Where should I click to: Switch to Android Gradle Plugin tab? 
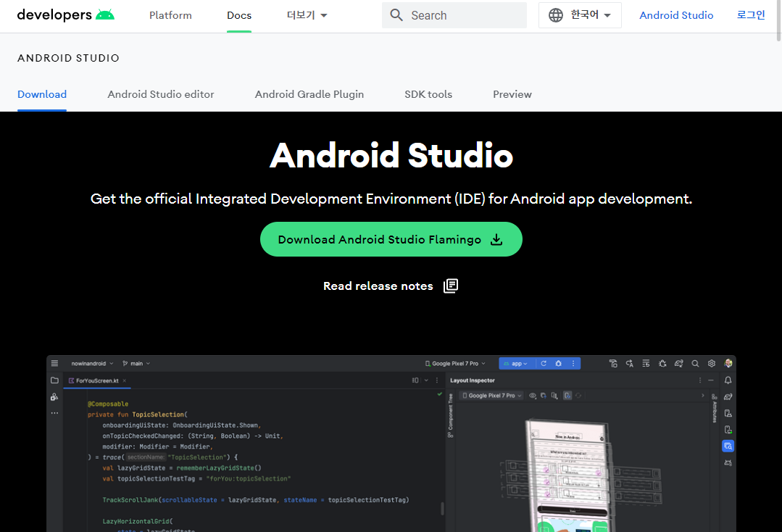(x=309, y=94)
